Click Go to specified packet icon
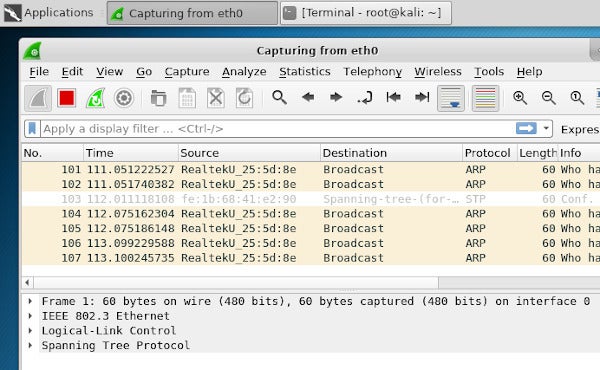The height and width of the screenshot is (370, 600). [365, 98]
